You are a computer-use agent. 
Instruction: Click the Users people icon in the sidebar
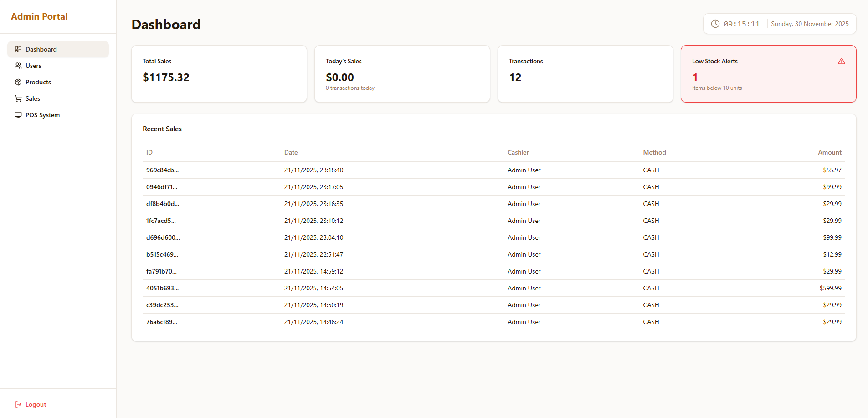click(x=19, y=65)
